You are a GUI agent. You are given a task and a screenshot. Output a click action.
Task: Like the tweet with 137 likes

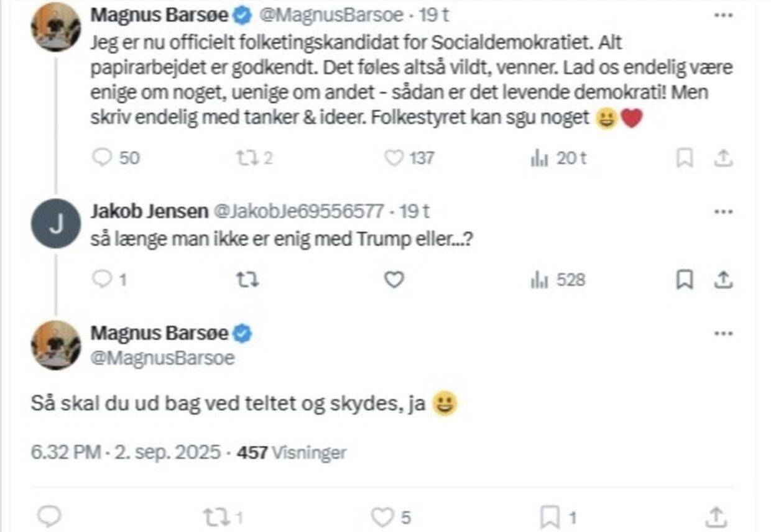click(394, 158)
